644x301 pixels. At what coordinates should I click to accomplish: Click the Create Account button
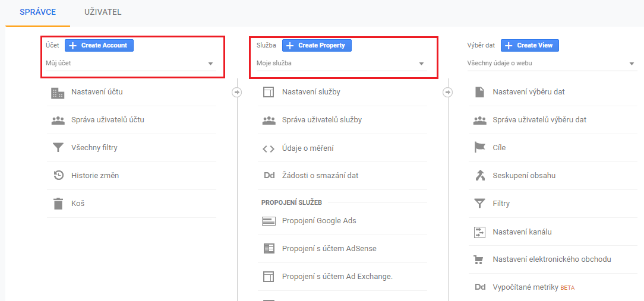click(x=99, y=45)
